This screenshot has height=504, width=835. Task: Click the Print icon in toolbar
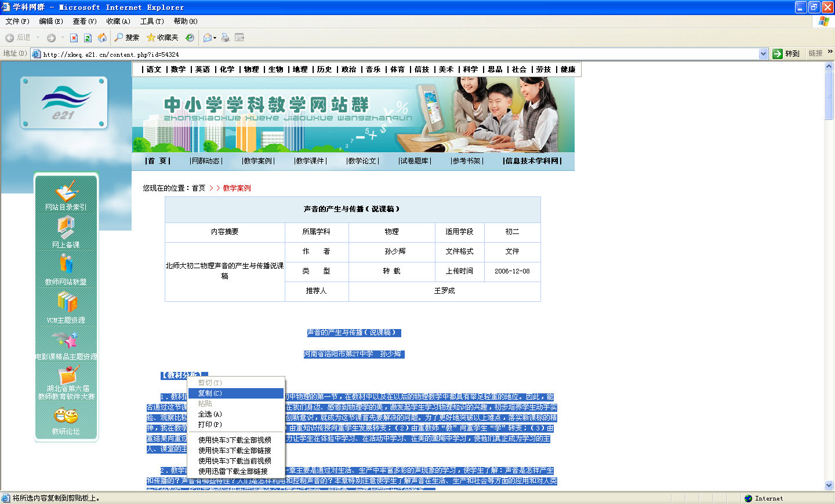[225, 38]
